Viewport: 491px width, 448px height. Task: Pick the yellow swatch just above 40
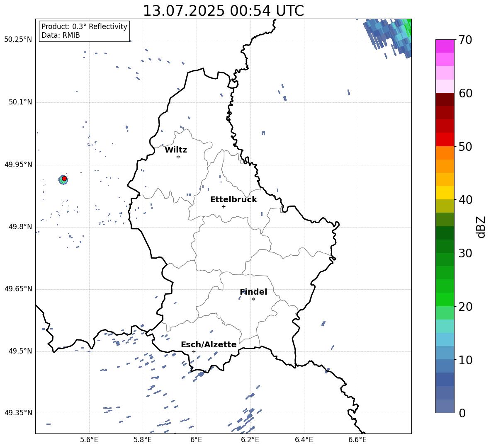tap(445, 193)
